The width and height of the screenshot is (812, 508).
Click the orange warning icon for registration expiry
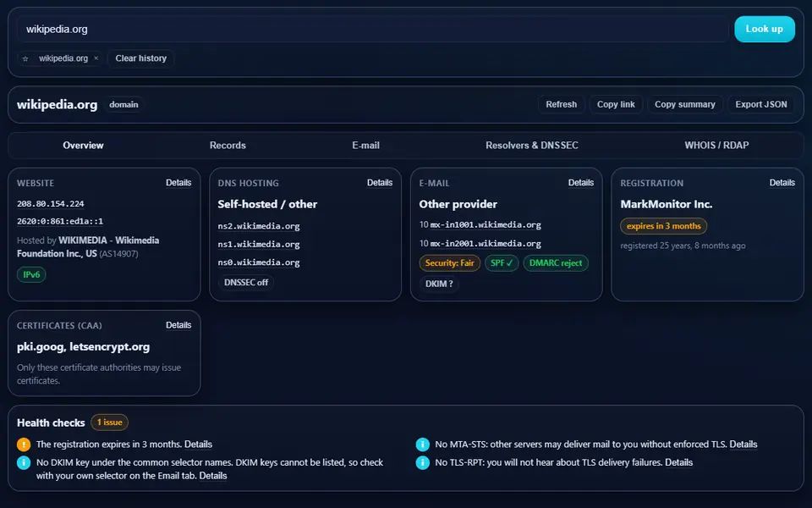(24, 444)
